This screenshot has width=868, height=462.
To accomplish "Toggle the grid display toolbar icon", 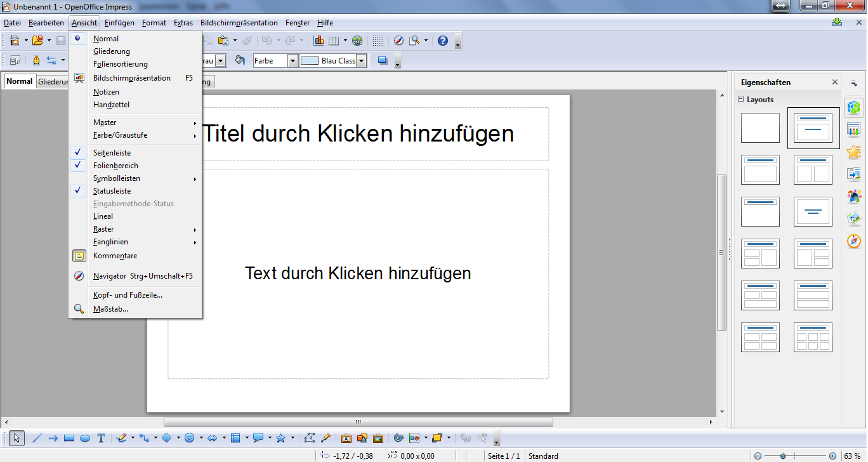I will [x=378, y=41].
